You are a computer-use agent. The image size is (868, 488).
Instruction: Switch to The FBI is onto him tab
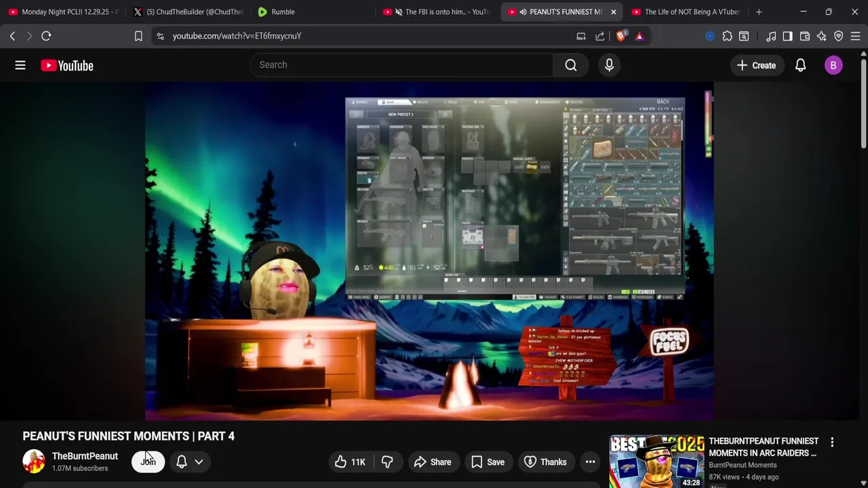[x=437, y=12]
